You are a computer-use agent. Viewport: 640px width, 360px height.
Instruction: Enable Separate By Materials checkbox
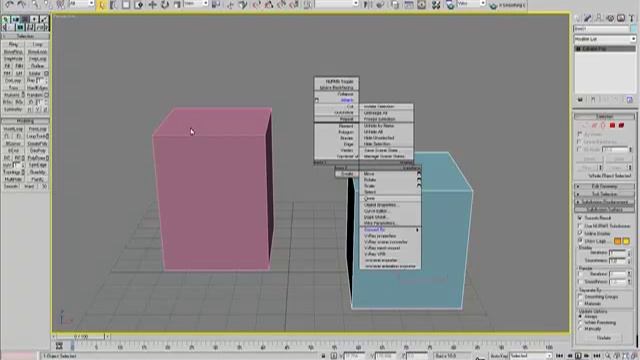pos(580,304)
